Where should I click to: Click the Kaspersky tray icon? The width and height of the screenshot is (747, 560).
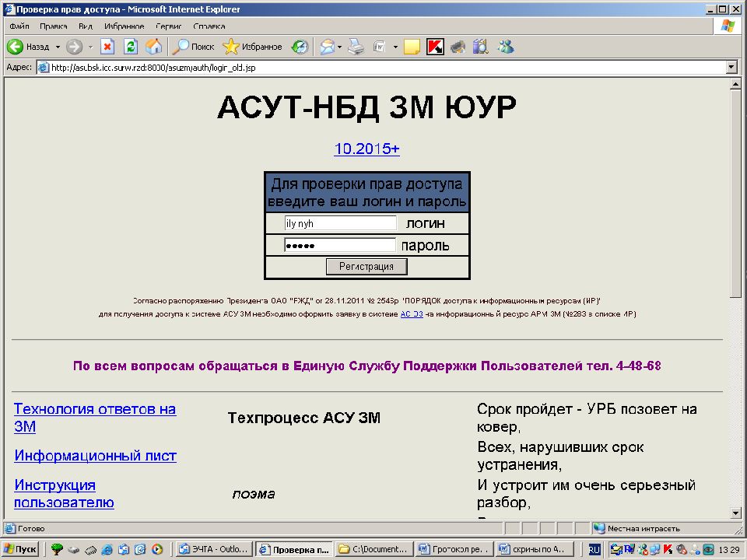(668, 549)
